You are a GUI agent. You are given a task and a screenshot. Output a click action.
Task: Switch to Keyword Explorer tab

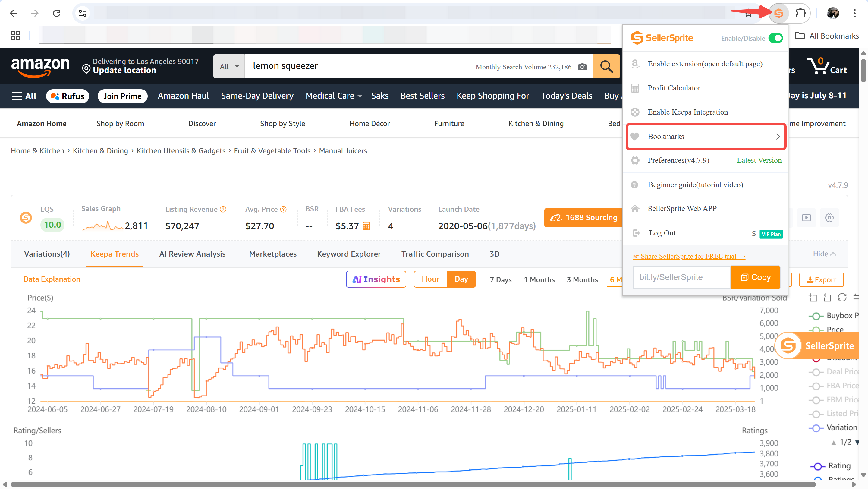(349, 254)
